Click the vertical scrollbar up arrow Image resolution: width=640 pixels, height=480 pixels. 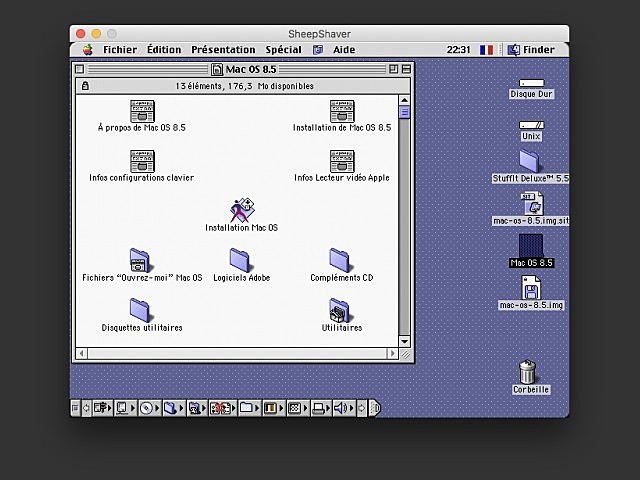point(404,100)
